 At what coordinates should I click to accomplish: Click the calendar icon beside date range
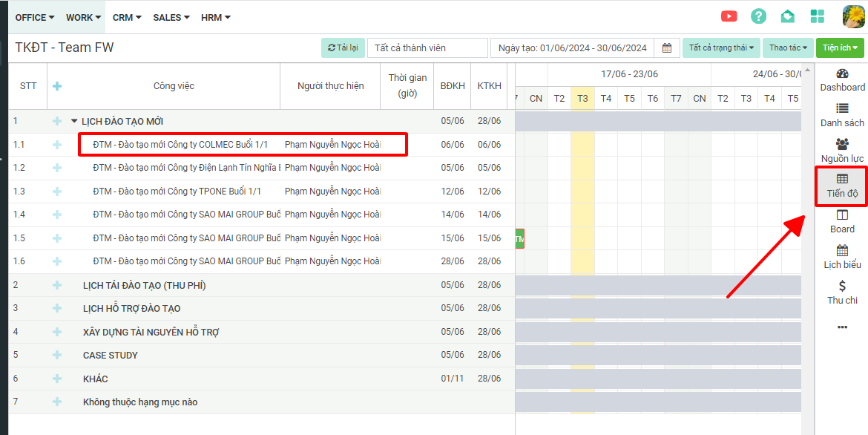[667, 48]
